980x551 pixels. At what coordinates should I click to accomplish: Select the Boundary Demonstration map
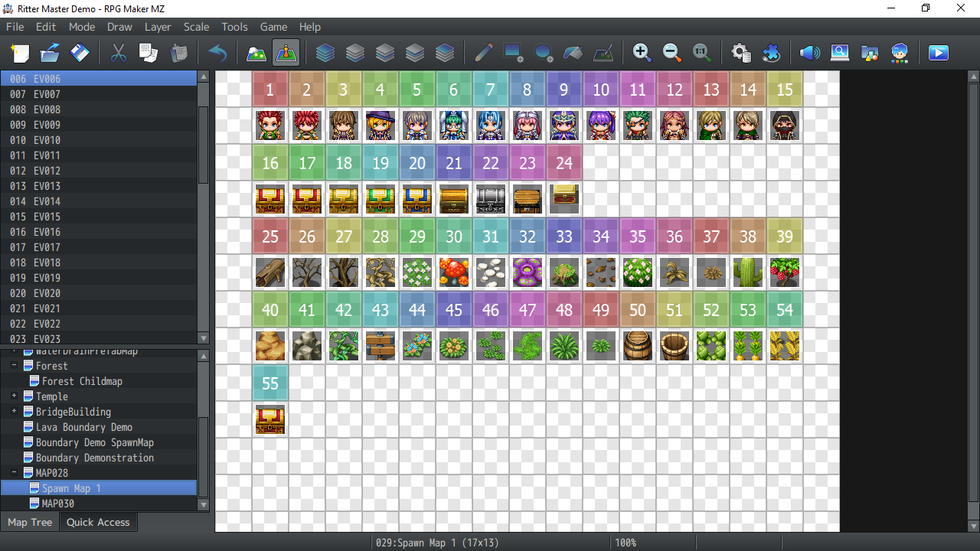tap(95, 458)
